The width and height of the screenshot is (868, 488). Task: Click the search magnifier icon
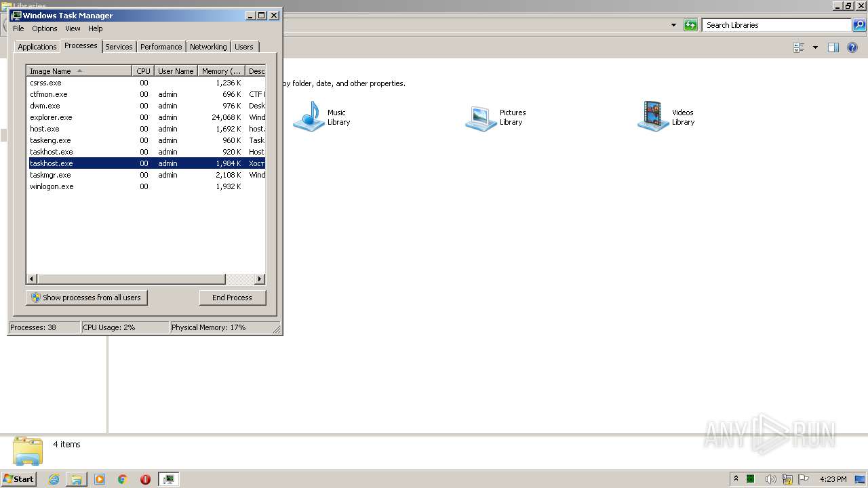pos(859,25)
